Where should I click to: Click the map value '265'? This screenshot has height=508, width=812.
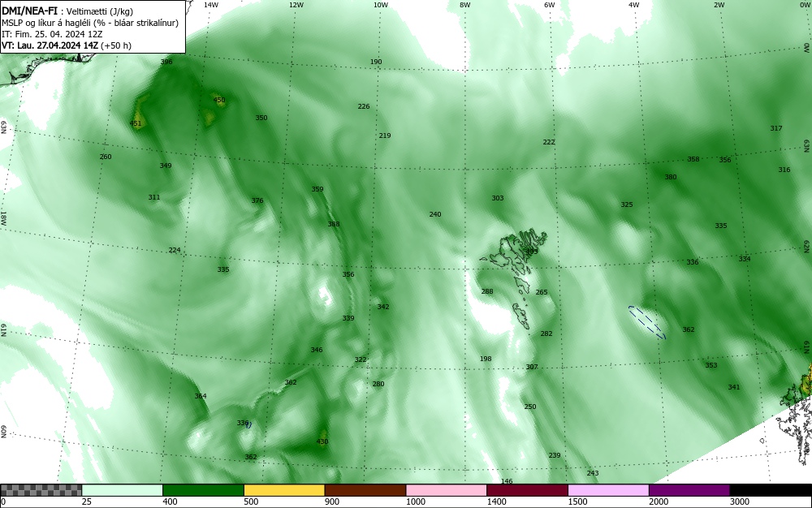click(x=542, y=292)
